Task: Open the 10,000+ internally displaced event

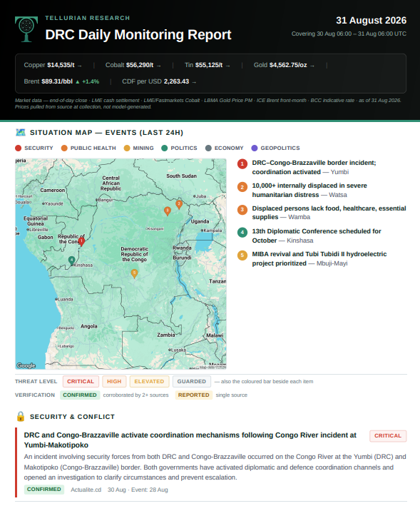Action: click(309, 190)
